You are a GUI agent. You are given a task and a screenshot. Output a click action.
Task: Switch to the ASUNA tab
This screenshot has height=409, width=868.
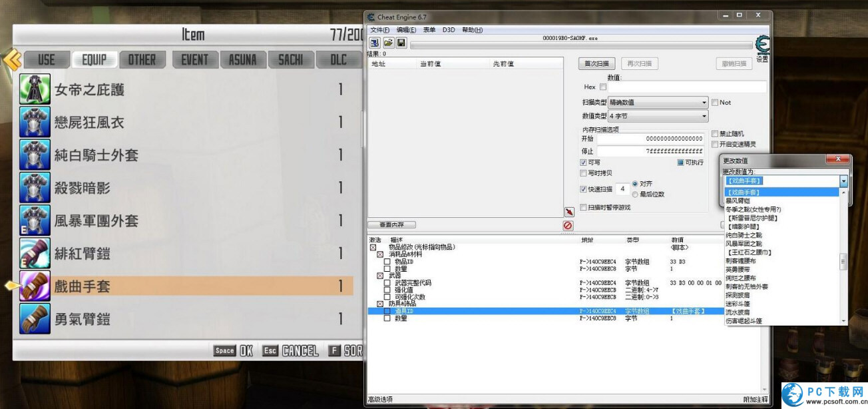pyautogui.click(x=242, y=60)
